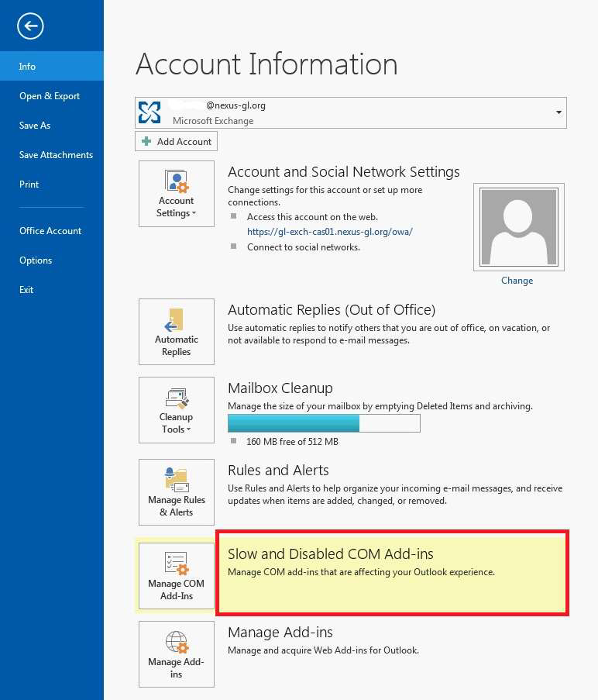Click the profile picture placeholder

click(x=519, y=227)
